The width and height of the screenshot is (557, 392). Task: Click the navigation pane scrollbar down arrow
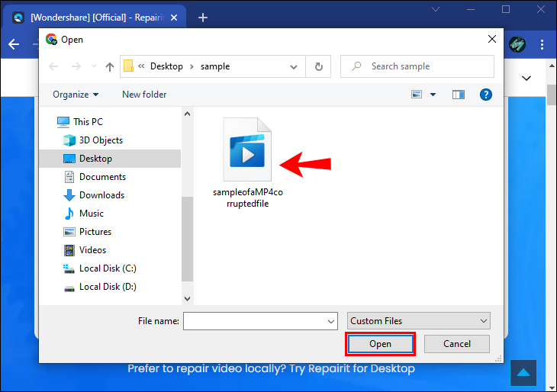point(188,299)
